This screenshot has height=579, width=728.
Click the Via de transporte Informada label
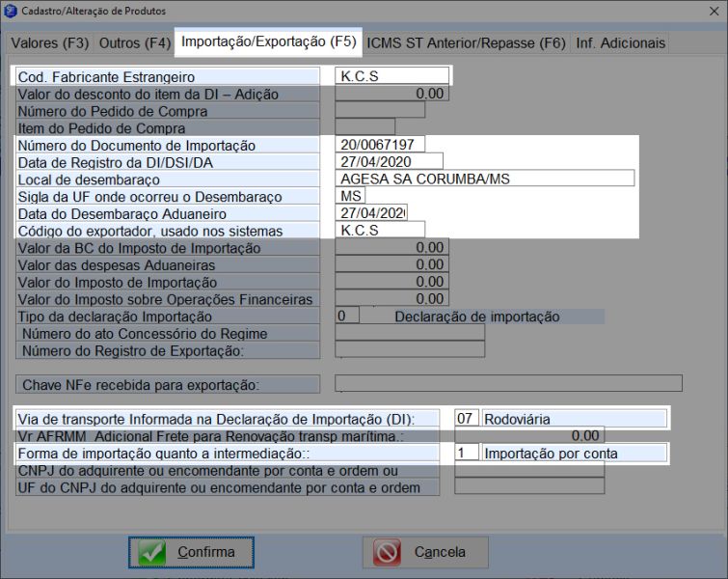[x=216, y=419]
